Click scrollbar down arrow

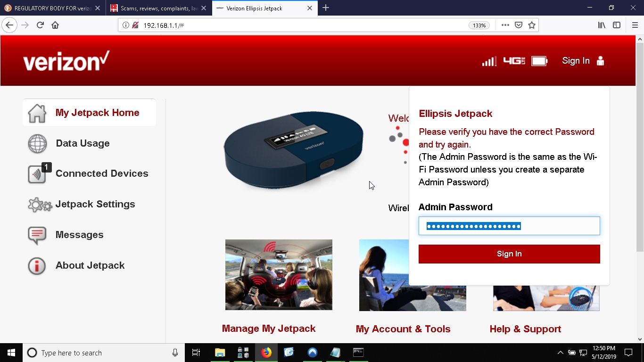pyautogui.click(x=640, y=338)
